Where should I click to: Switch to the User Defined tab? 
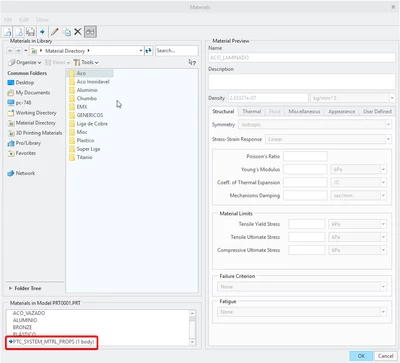(377, 111)
